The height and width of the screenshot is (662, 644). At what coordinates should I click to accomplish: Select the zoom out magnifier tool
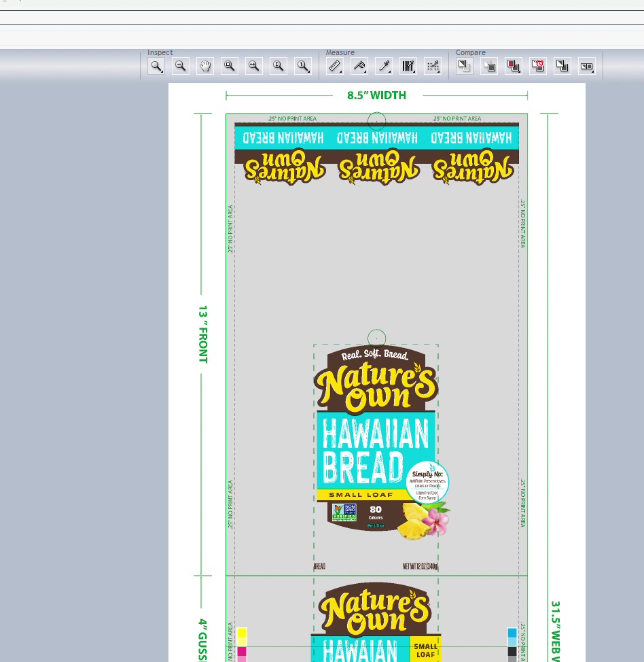[181, 66]
